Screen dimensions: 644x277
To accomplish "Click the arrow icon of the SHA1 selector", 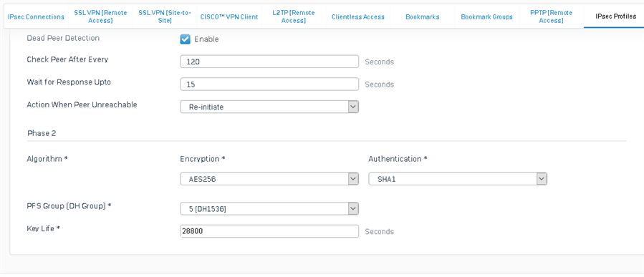I will (542, 179).
